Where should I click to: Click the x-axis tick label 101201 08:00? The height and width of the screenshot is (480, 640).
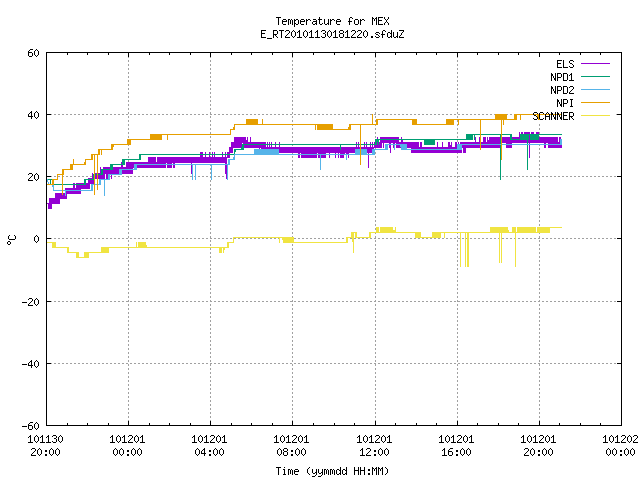coord(291,446)
